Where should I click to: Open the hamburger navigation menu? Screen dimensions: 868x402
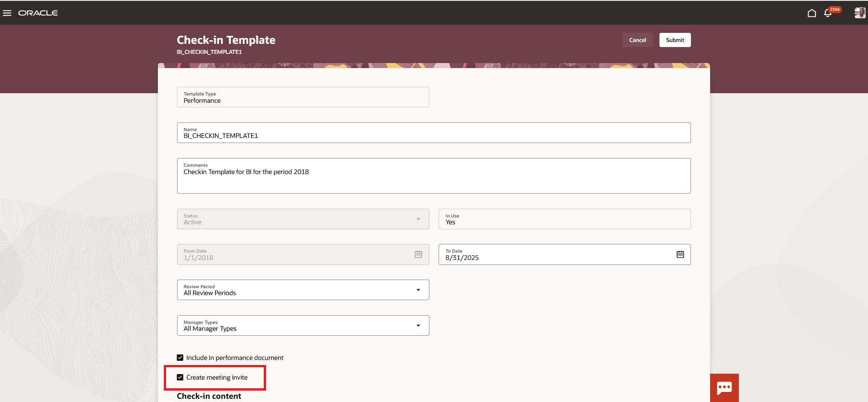7,13
